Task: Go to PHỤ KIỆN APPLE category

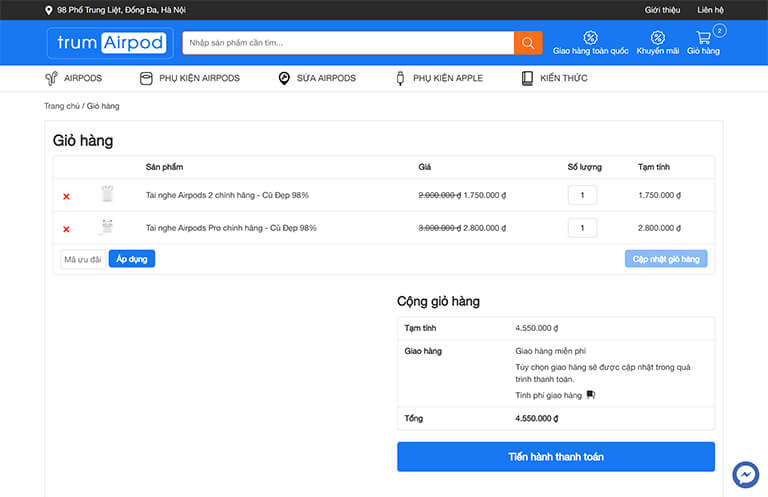Action: (x=438, y=78)
